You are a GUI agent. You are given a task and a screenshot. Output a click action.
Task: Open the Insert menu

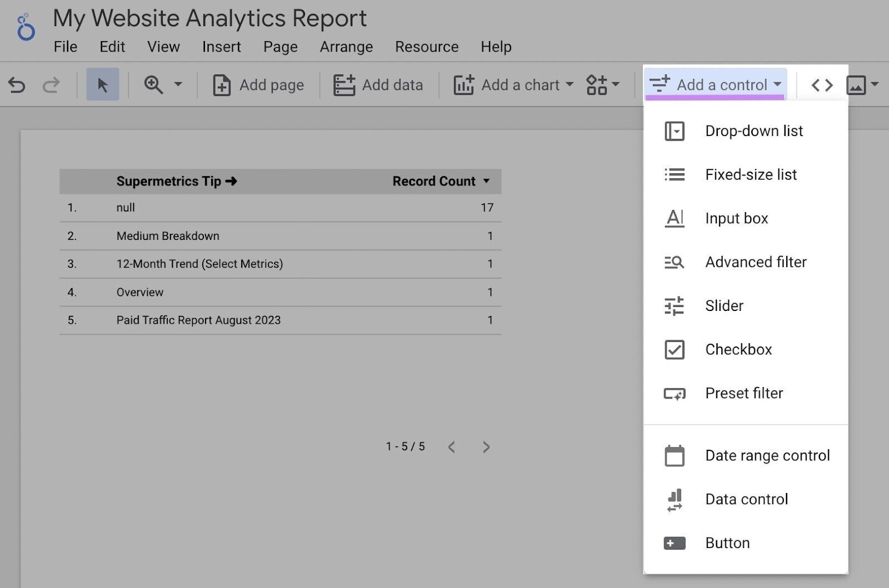(x=221, y=47)
